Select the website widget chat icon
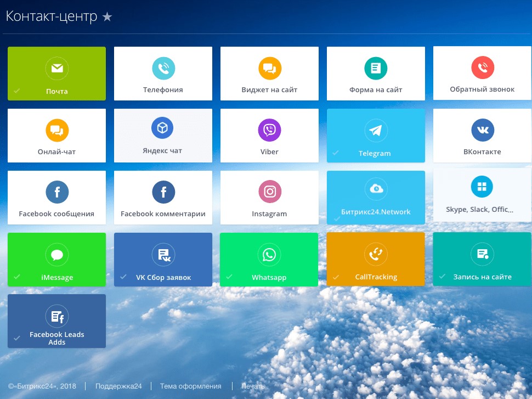532x399 pixels. (269, 69)
